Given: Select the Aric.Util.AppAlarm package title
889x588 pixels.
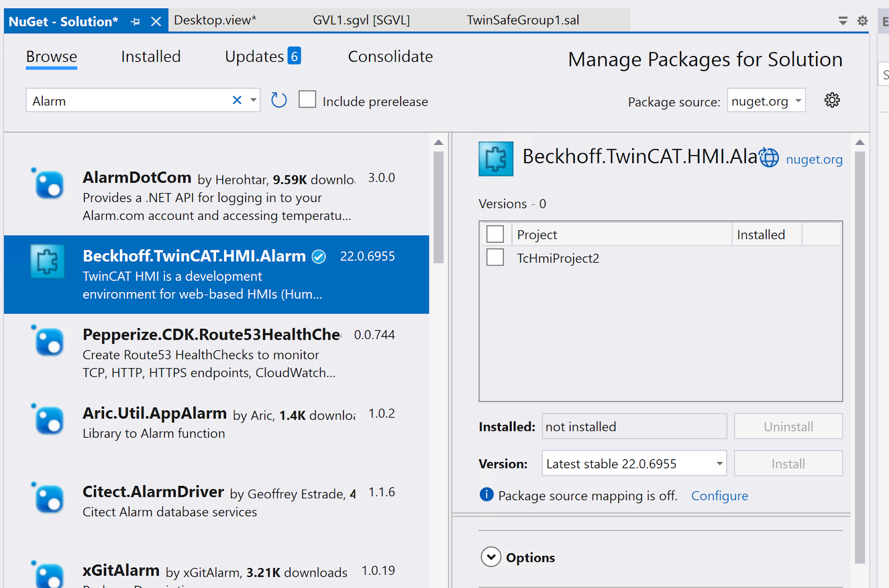Looking at the screenshot, I should [154, 413].
